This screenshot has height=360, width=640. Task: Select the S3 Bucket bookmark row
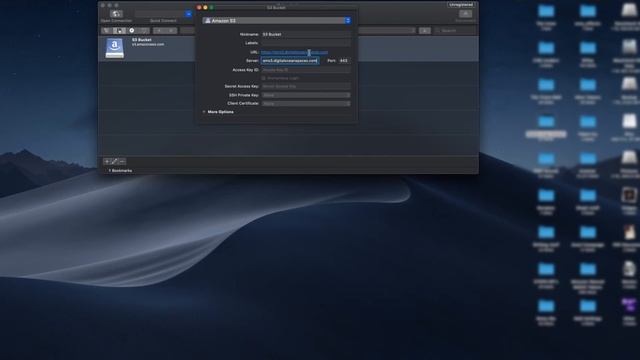point(288,49)
